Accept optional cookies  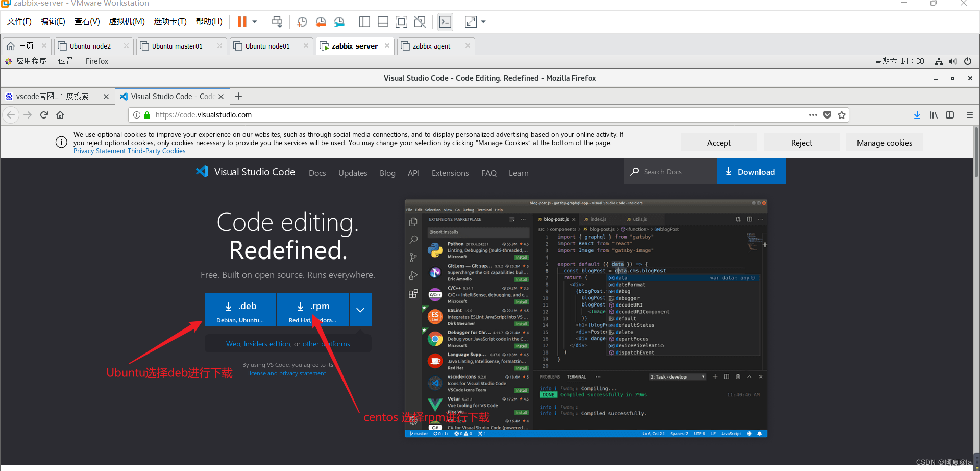pos(719,143)
